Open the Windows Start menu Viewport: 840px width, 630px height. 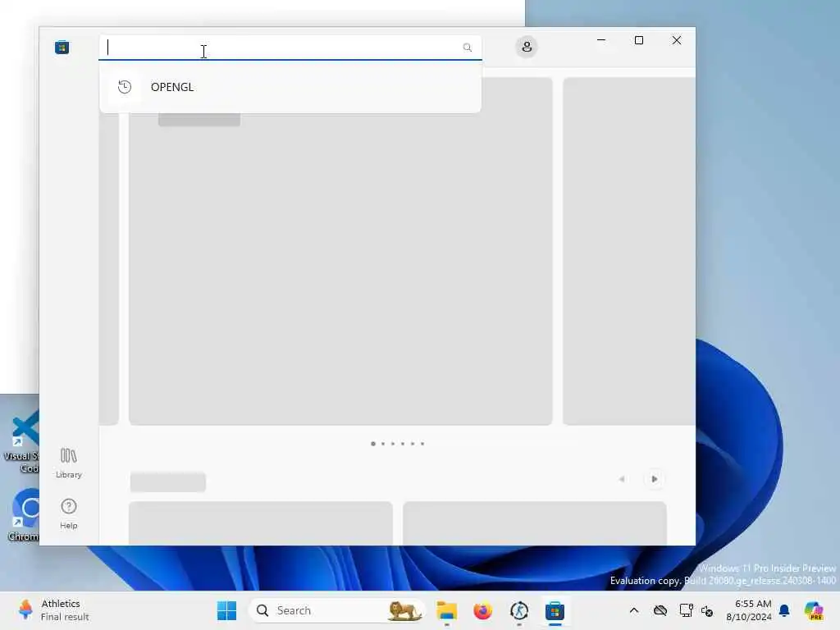(226, 610)
